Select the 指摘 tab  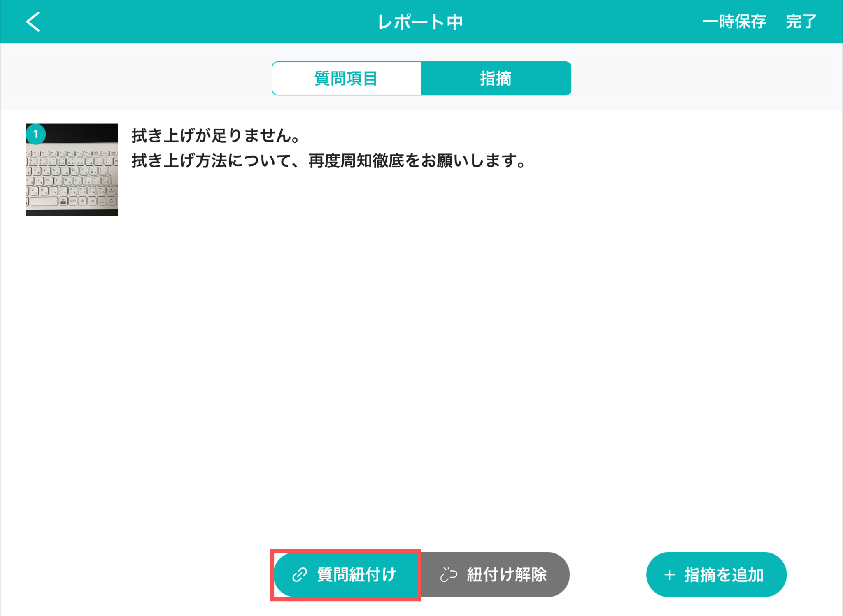coord(496,79)
